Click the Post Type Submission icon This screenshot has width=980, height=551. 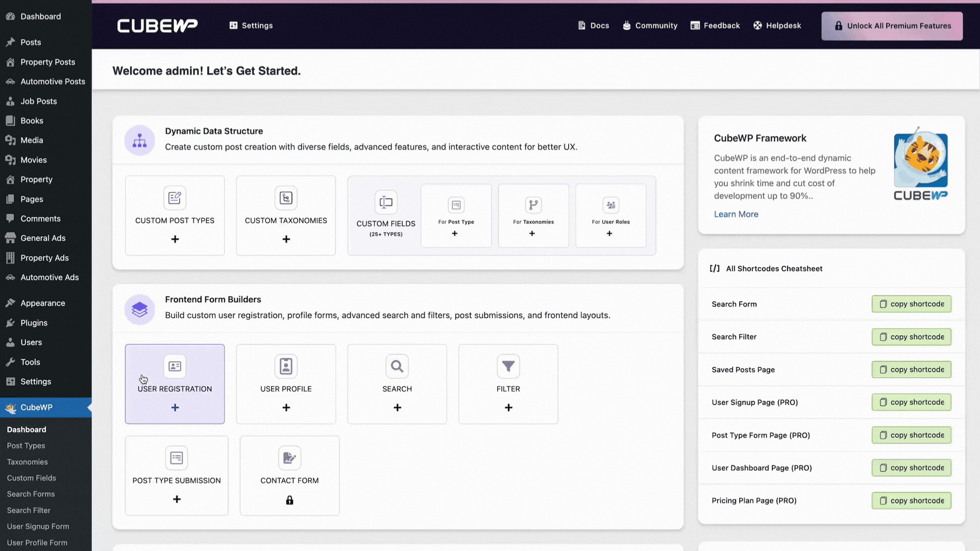(177, 458)
